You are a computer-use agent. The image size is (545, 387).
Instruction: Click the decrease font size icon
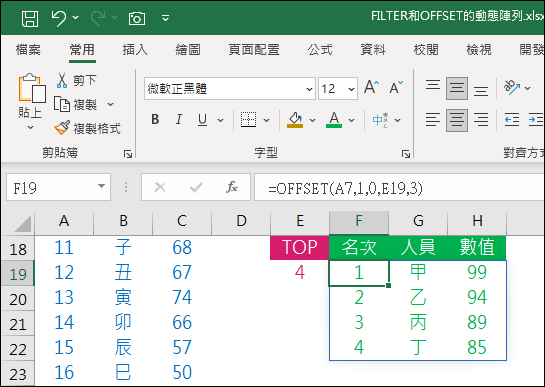point(396,88)
